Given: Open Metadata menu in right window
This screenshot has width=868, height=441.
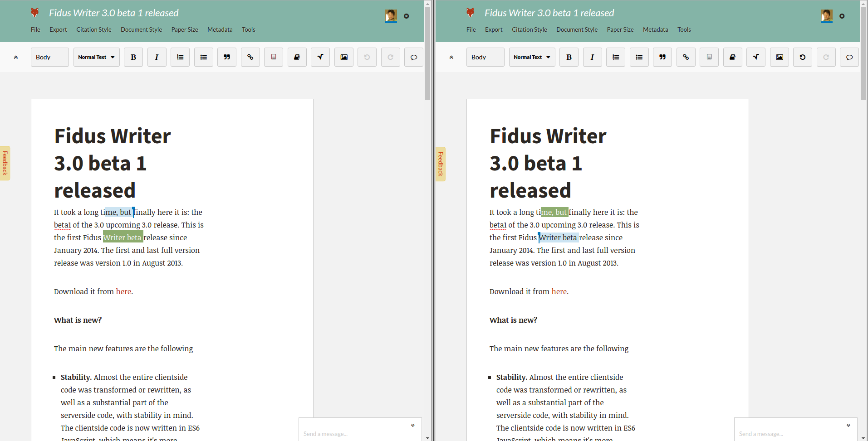Looking at the screenshot, I should tap(656, 29).
